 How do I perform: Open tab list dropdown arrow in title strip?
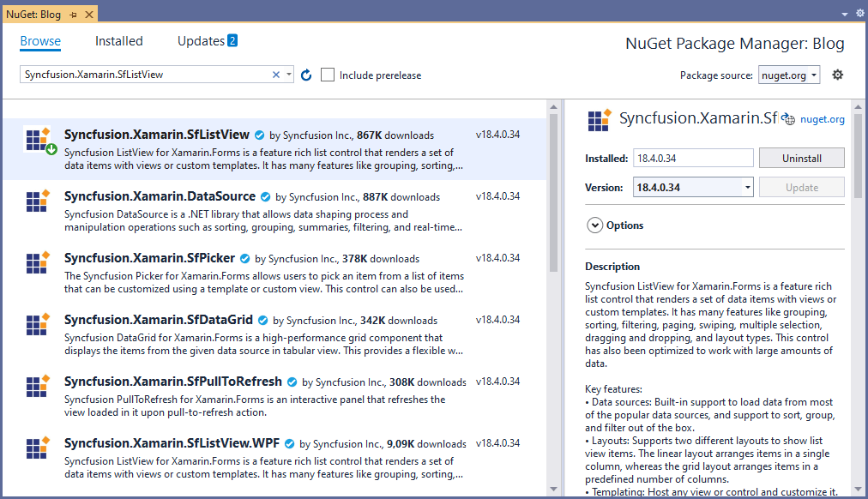coord(845,15)
